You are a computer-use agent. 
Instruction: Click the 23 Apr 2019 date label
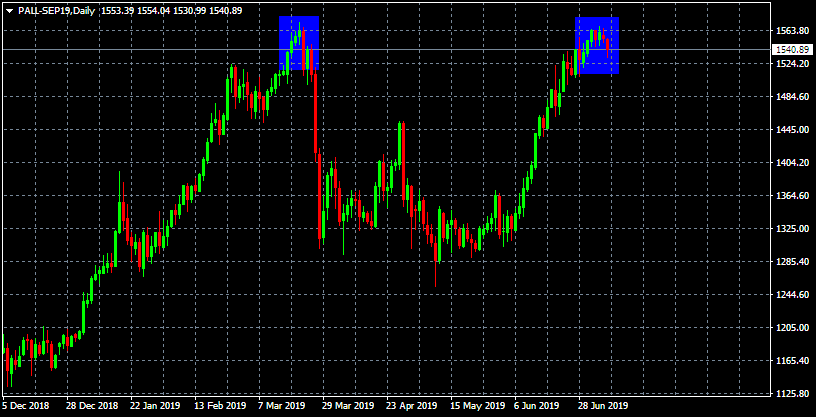412,405
